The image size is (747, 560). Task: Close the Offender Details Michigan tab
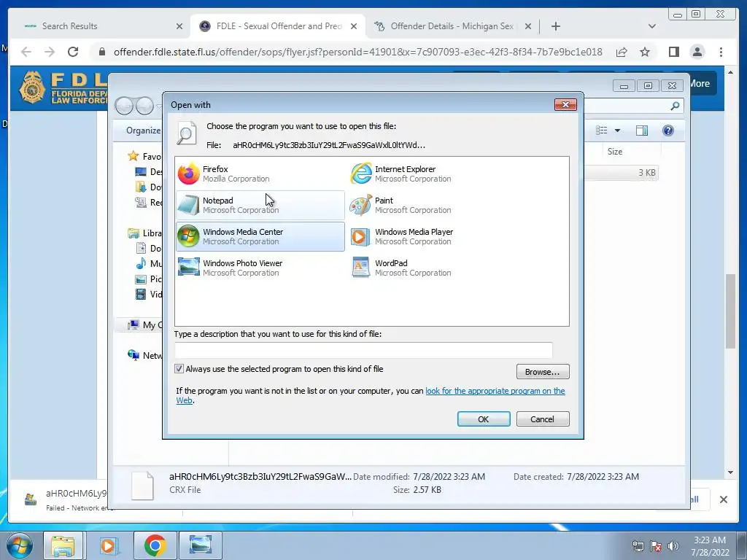pos(528,26)
